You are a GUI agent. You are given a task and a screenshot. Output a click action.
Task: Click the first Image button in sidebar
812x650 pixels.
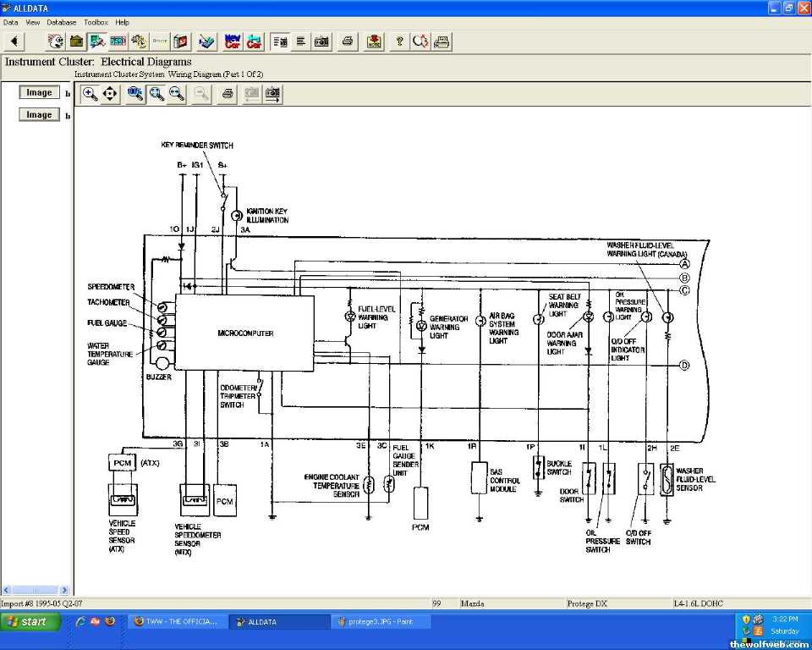click(x=39, y=93)
